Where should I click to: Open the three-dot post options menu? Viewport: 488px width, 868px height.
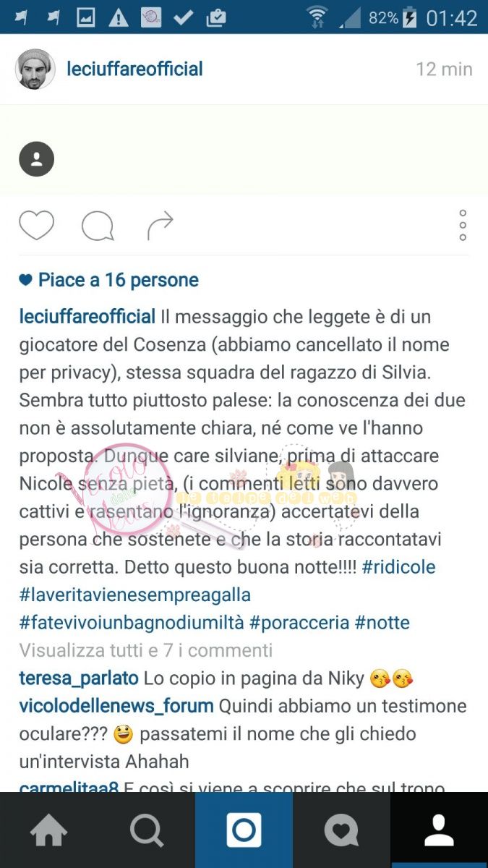pyautogui.click(x=463, y=226)
